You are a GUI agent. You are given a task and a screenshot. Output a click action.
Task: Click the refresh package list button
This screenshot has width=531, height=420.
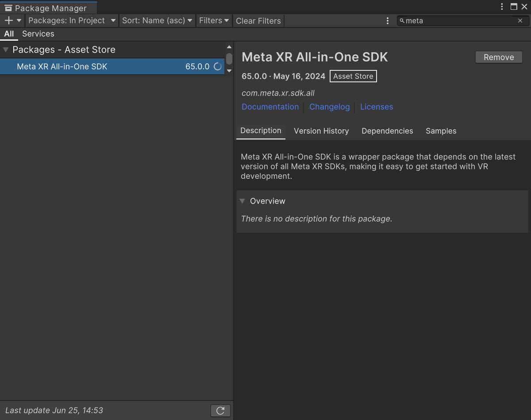[x=220, y=410]
